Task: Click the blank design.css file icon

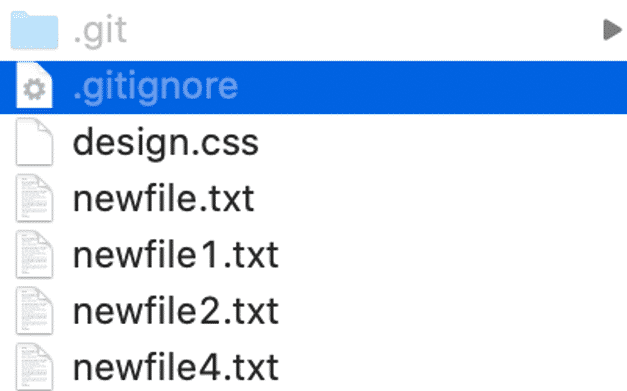Action: pos(34,142)
